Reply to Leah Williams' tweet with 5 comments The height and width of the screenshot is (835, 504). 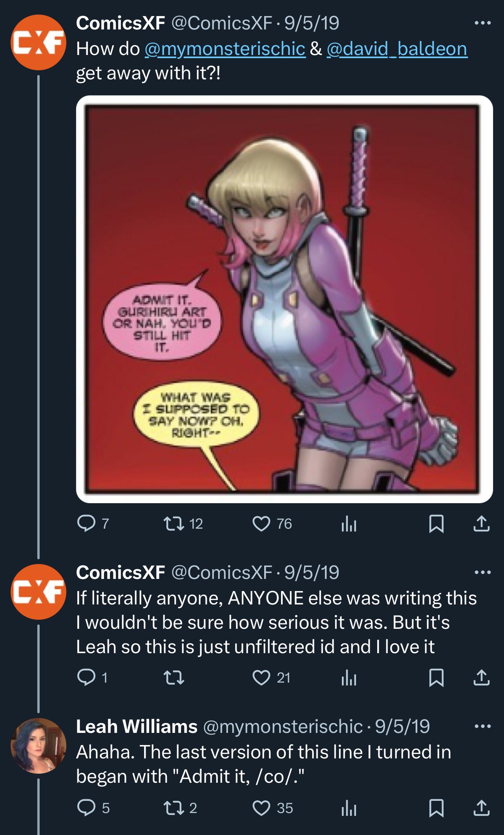[86, 808]
